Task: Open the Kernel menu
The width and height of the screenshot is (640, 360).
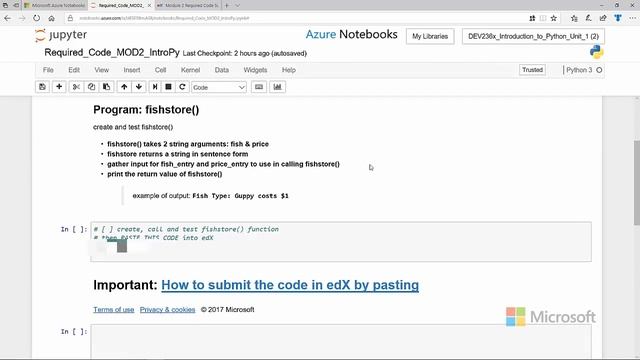Action: (190, 70)
